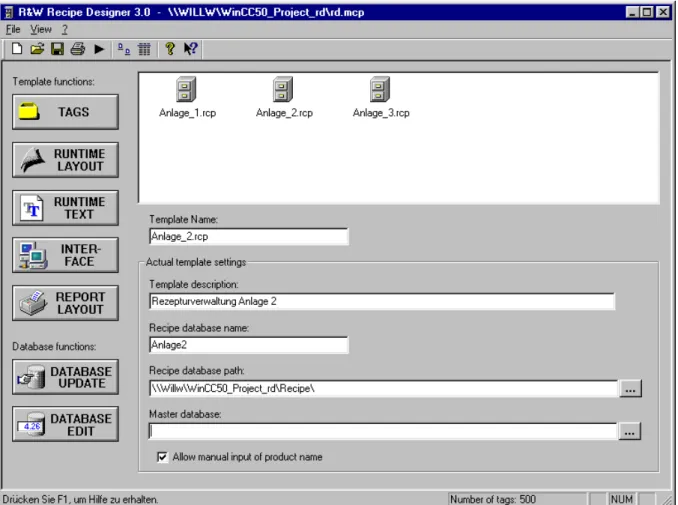Close the Recipe Designer window

[663, 12]
